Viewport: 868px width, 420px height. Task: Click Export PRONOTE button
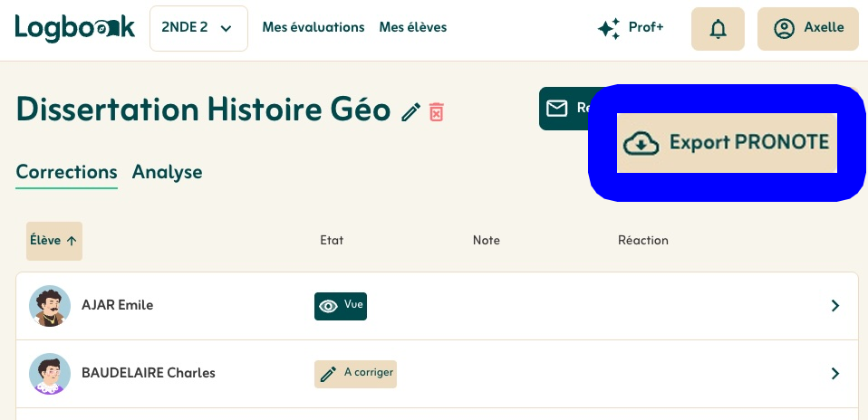(x=727, y=143)
